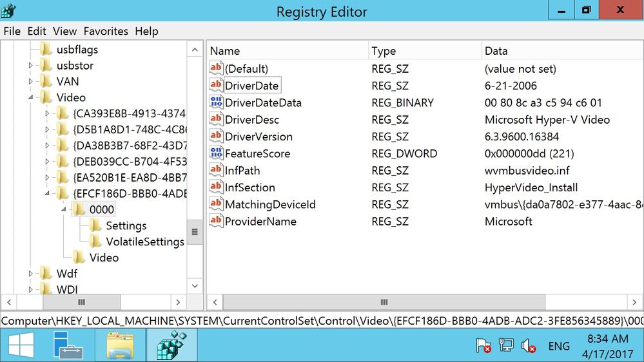The image size is (644, 362).
Task: Expand the Wdf key
Action: pyautogui.click(x=30, y=273)
